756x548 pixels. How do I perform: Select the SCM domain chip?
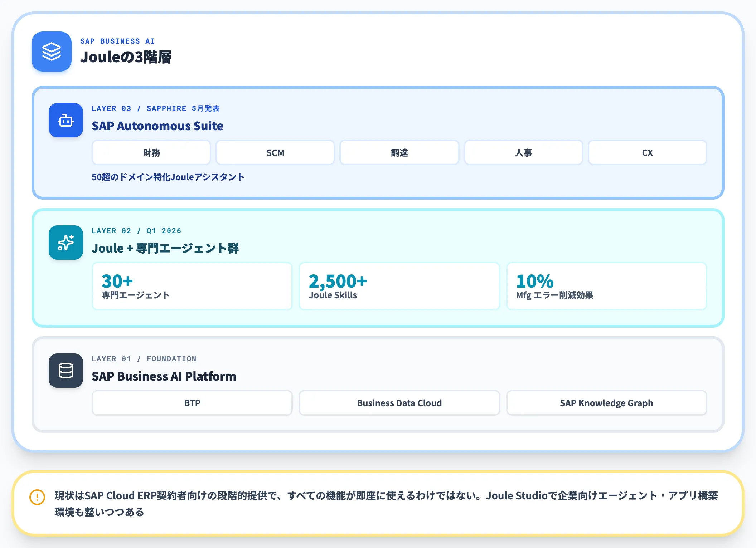[x=275, y=153]
